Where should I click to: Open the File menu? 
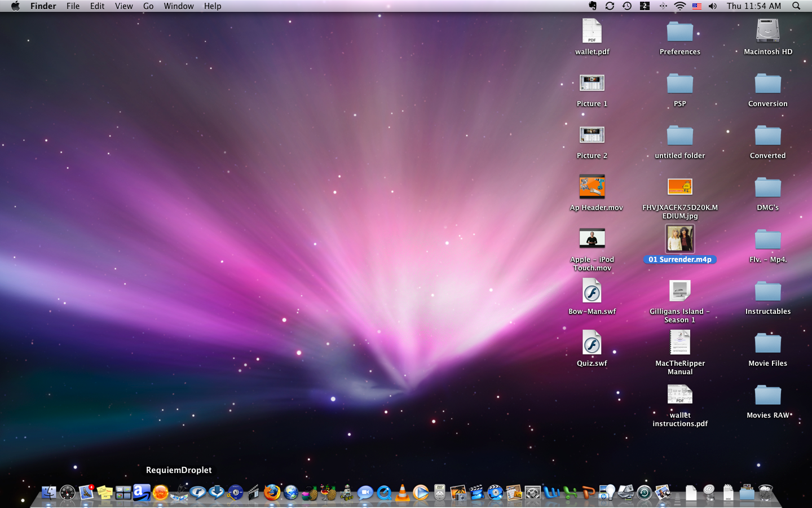73,6
